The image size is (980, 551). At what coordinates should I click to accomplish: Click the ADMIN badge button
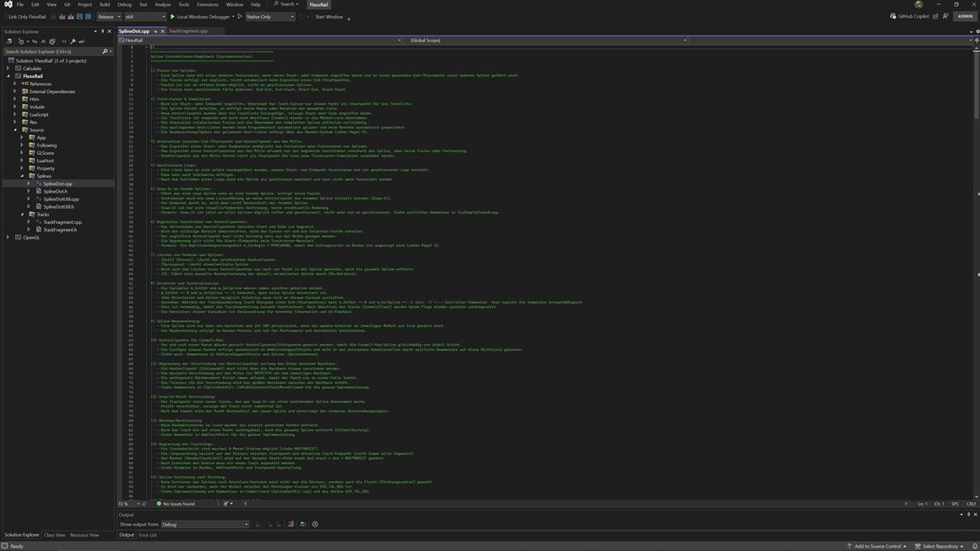tap(965, 16)
